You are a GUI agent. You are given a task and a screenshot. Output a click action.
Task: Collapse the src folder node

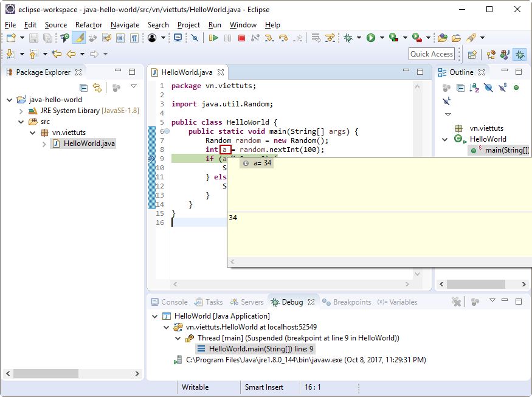[x=21, y=122]
